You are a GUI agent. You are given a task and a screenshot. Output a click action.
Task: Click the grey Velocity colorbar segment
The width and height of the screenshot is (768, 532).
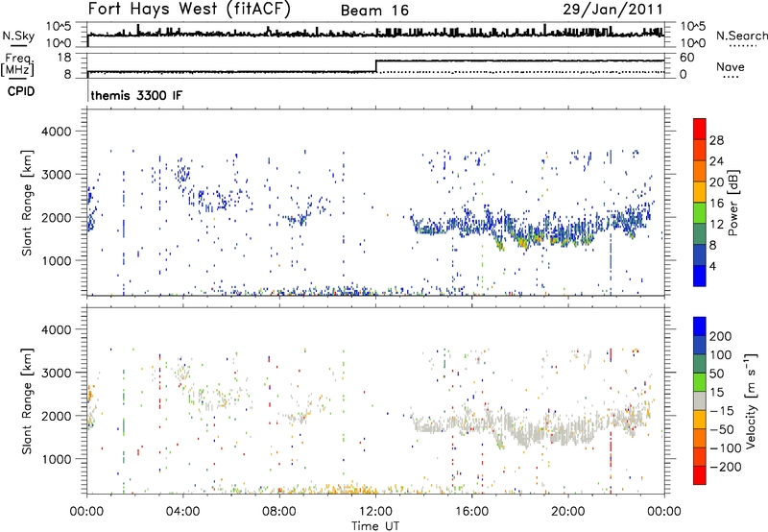point(700,400)
